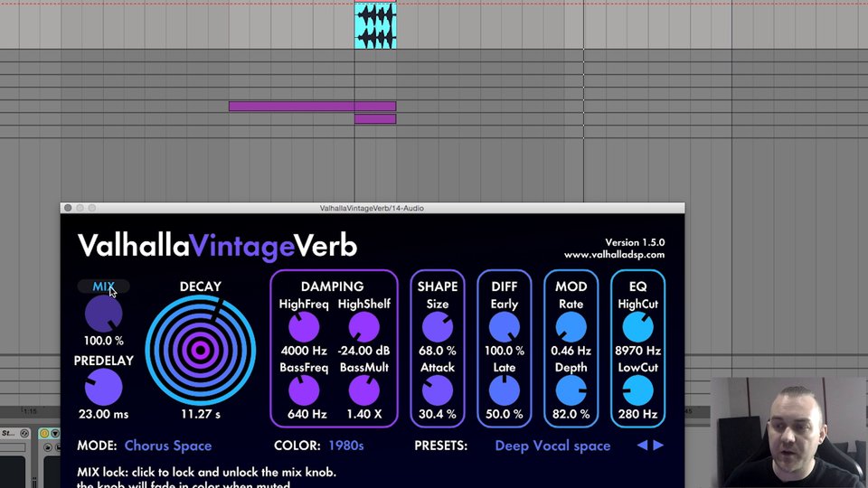Click the www.valhalladsp.com text

pyautogui.click(x=615, y=255)
